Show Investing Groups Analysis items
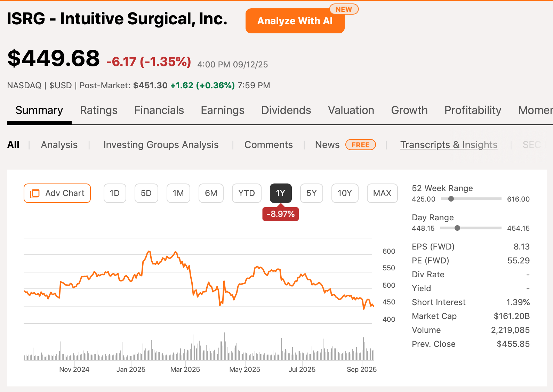 point(161,145)
